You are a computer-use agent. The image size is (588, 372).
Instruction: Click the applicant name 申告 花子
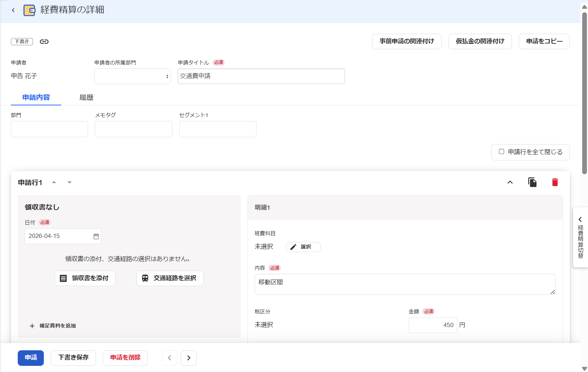click(24, 76)
